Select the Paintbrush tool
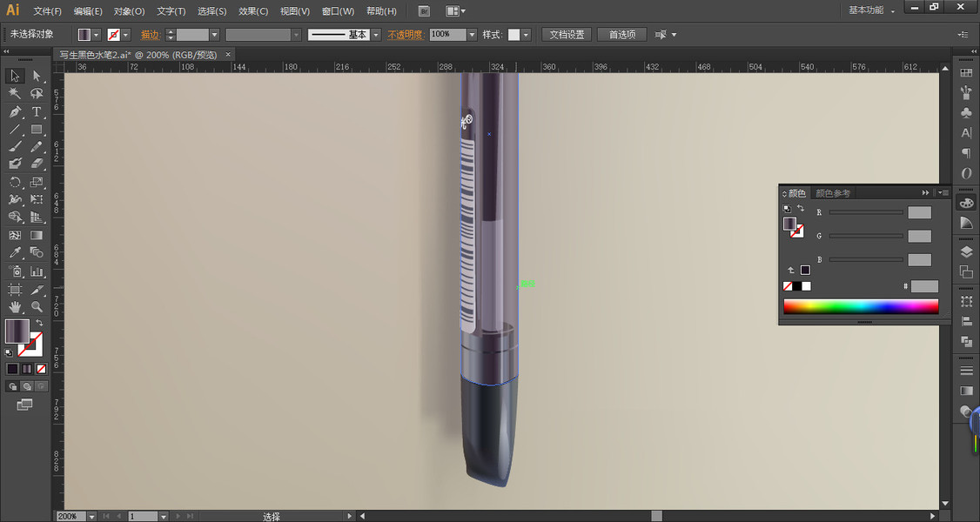Viewport: 980px width, 522px height. click(x=15, y=147)
